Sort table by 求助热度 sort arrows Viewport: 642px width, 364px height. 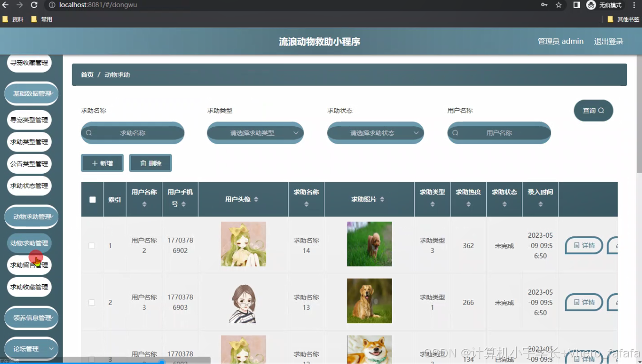tap(469, 204)
